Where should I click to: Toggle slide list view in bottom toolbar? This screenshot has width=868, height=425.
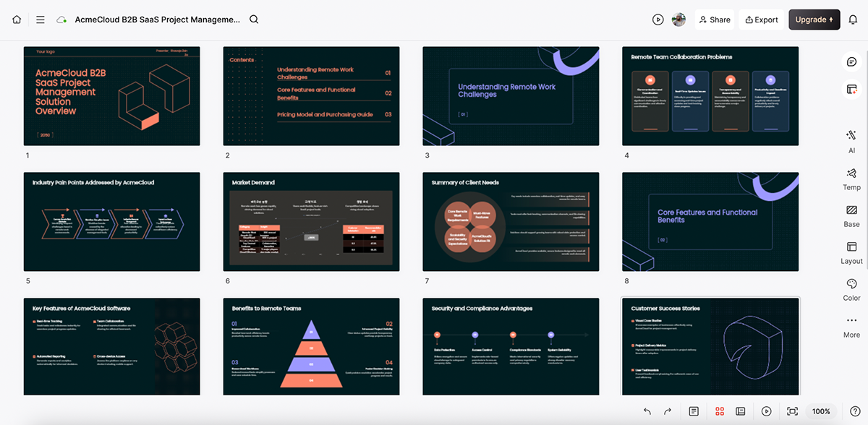(x=740, y=411)
